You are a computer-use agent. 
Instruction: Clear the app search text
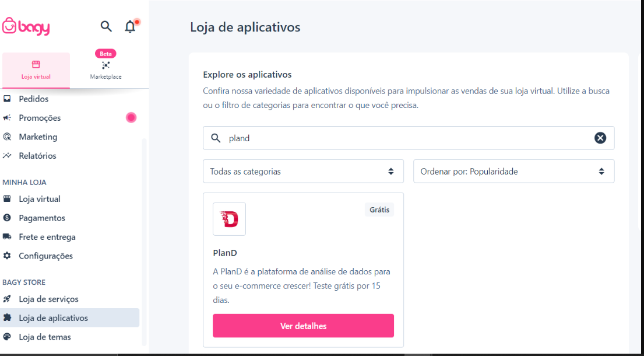click(x=600, y=138)
